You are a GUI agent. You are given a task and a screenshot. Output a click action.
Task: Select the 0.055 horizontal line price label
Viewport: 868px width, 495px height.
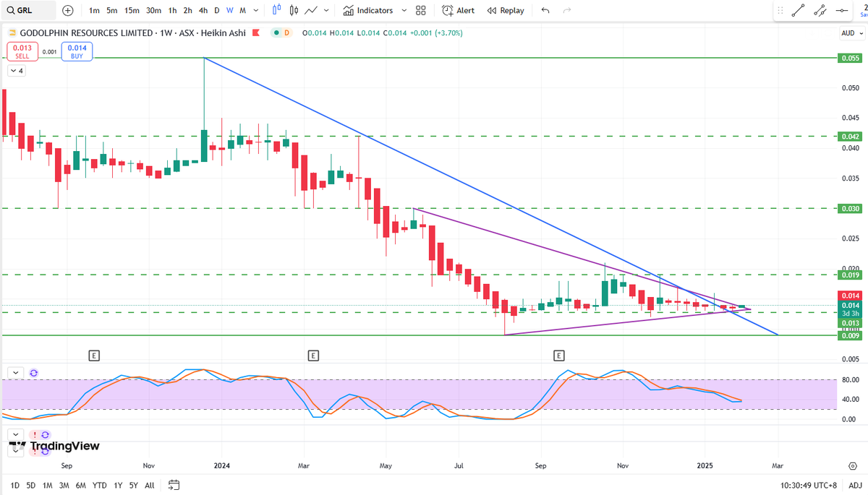[849, 58]
